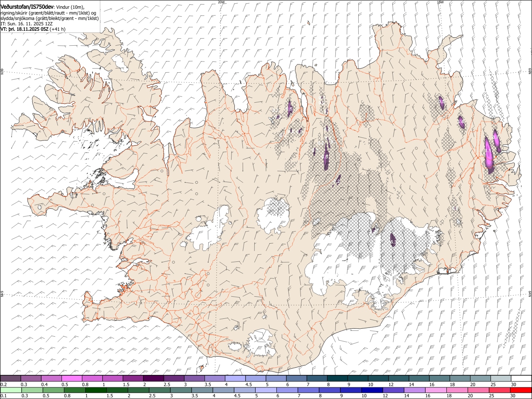Image resolution: width=532 pixels, height=399 pixels.
Task: Pick the slate blue snow swatch at 6
Action: click(x=296, y=379)
